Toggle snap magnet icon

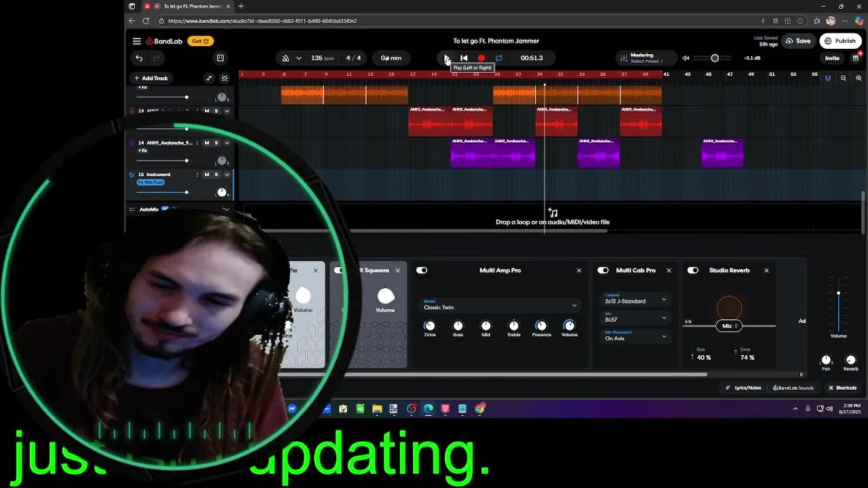(828, 78)
